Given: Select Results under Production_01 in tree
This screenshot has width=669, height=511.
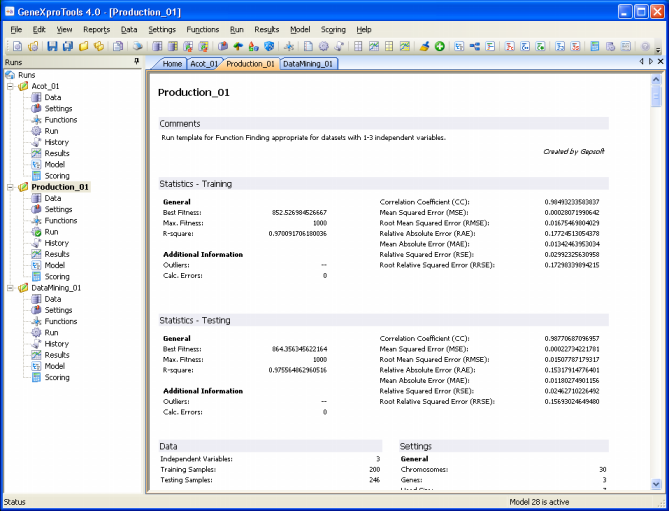Looking at the screenshot, I should click(57, 254).
